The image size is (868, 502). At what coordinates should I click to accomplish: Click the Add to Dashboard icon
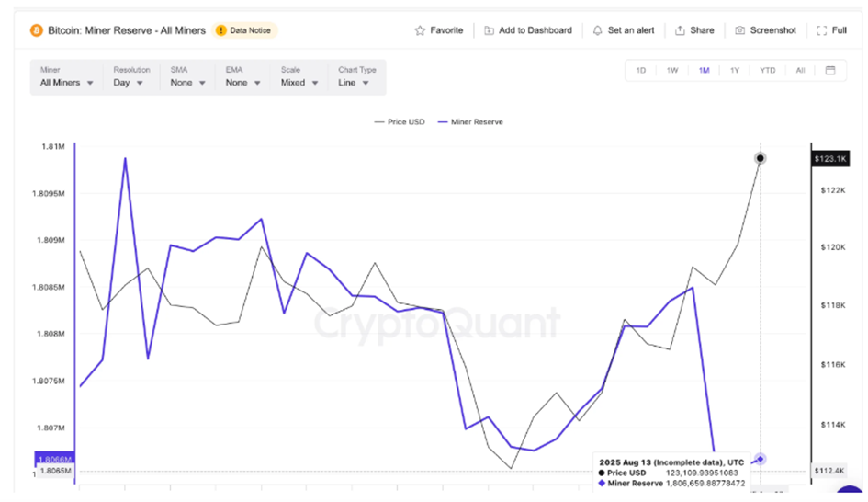click(490, 30)
